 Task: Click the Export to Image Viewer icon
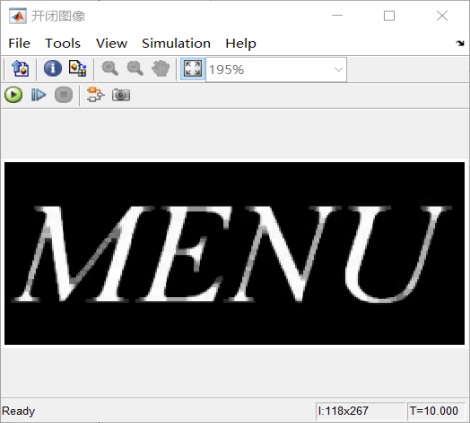click(x=20, y=69)
